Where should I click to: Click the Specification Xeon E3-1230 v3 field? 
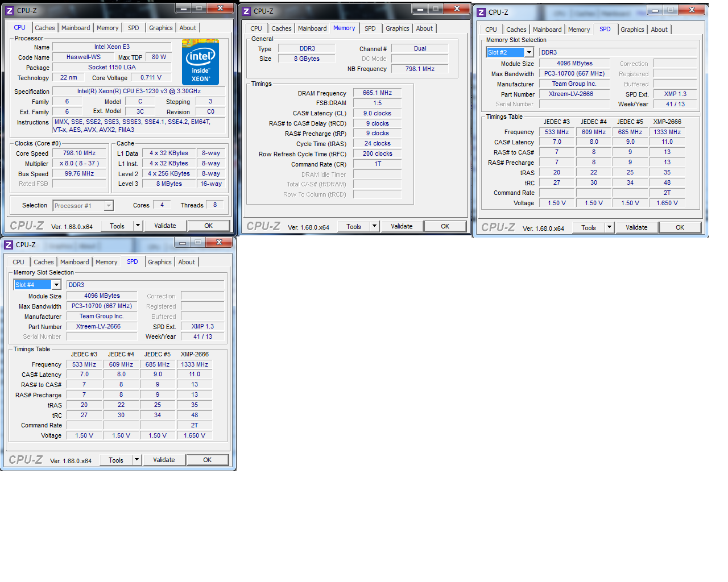tap(139, 92)
